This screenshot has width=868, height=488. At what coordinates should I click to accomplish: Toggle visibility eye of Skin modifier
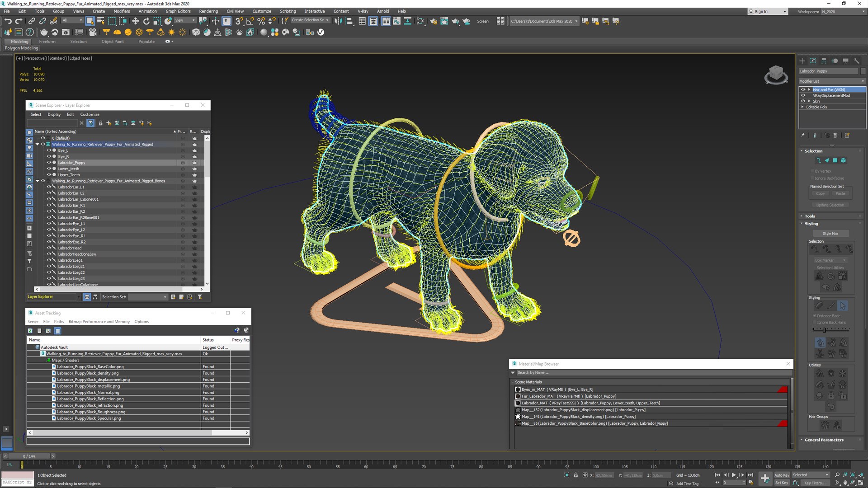point(803,101)
